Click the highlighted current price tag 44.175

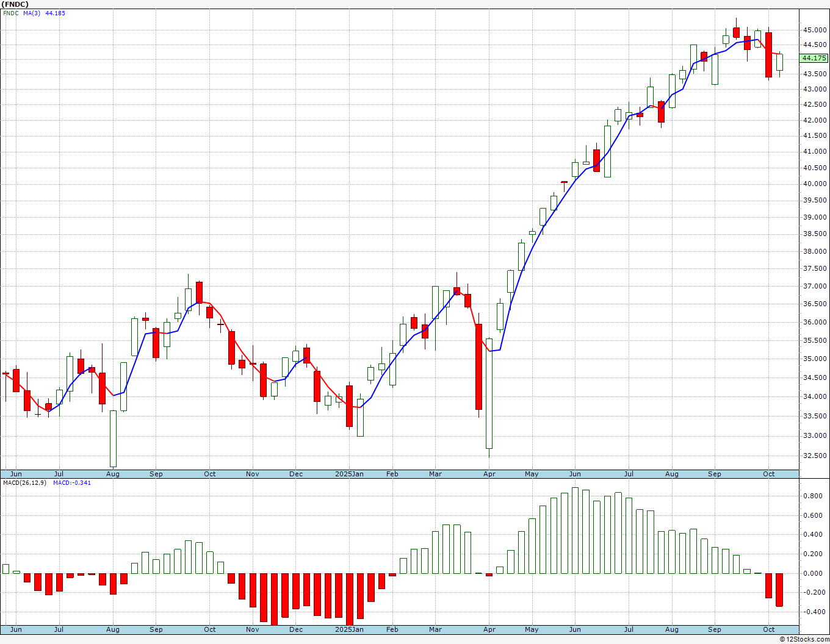(814, 58)
